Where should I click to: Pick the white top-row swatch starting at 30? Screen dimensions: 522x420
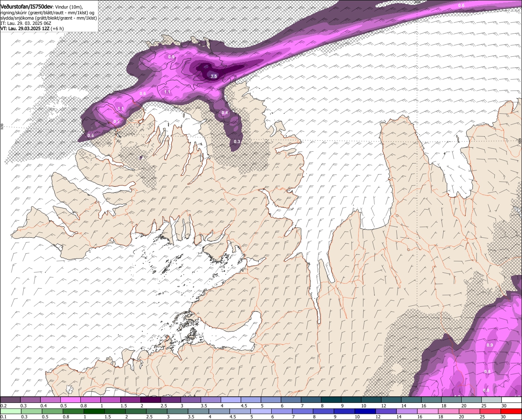511,400
